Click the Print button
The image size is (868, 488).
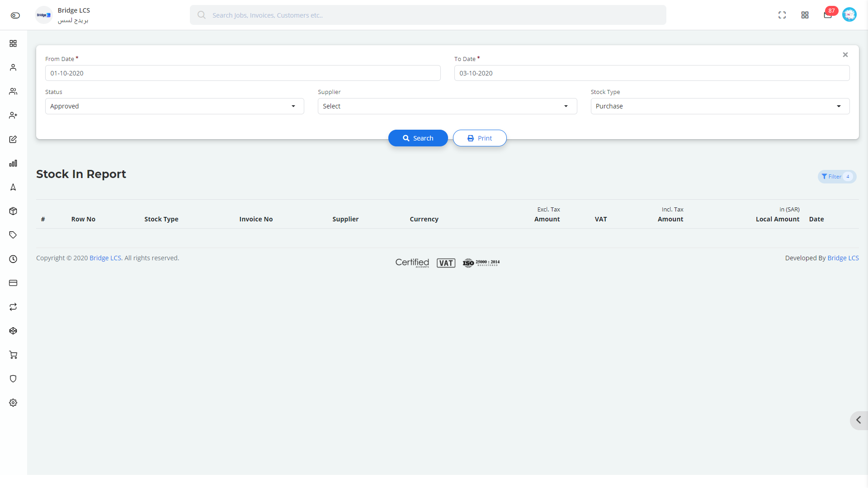(480, 138)
